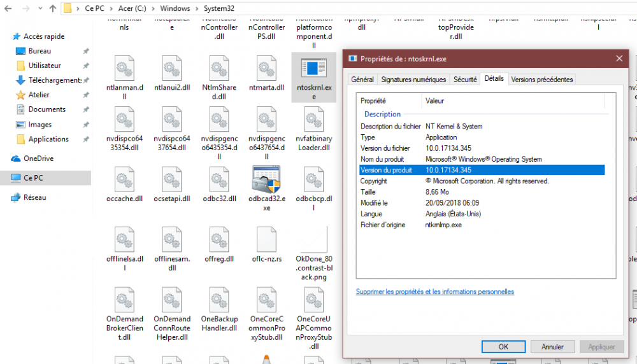Image resolution: width=637 pixels, height=364 pixels.
Task: Click the Téléchargements quick access icon
Action: 21,80
